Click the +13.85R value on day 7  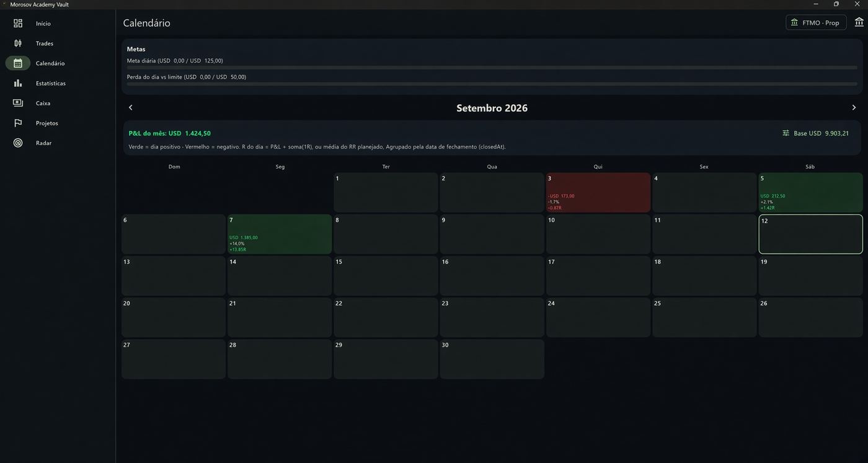tap(237, 249)
